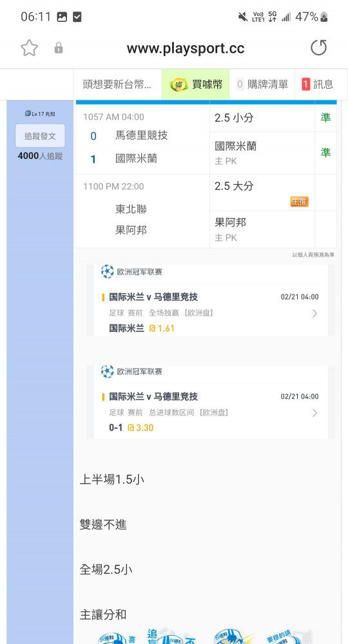
Task: Tap the www.playsport.cc address bar
Action: (186, 48)
